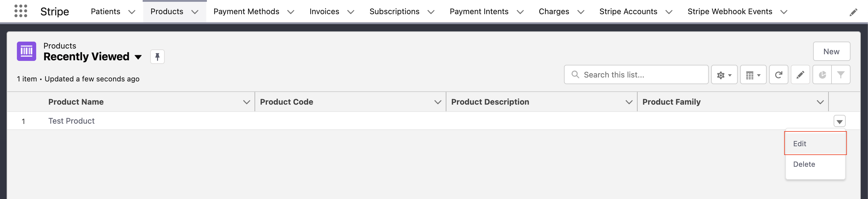Refresh the Products list
The width and height of the screenshot is (868, 199).
[778, 75]
